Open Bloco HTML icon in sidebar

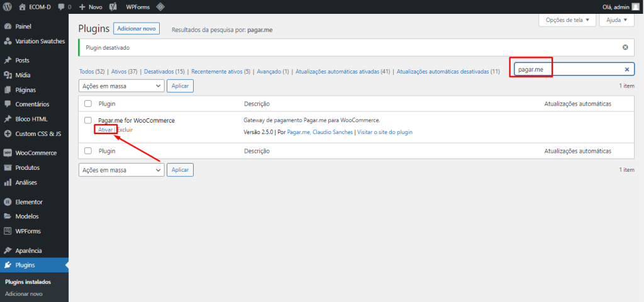8,119
